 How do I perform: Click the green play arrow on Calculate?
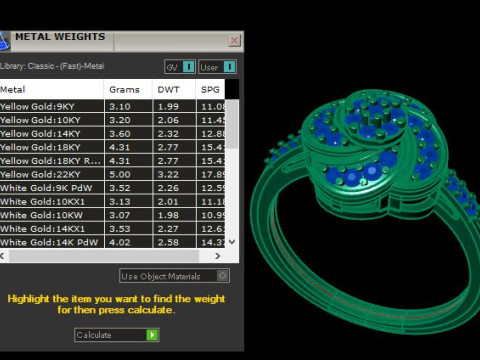[x=152, y=335]
